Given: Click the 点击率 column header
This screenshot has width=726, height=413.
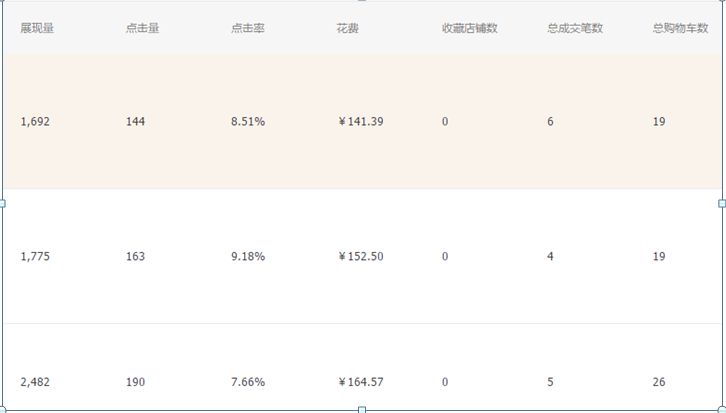Looking at the screenshot, I should pyautogui.click(x=247, y=28).
